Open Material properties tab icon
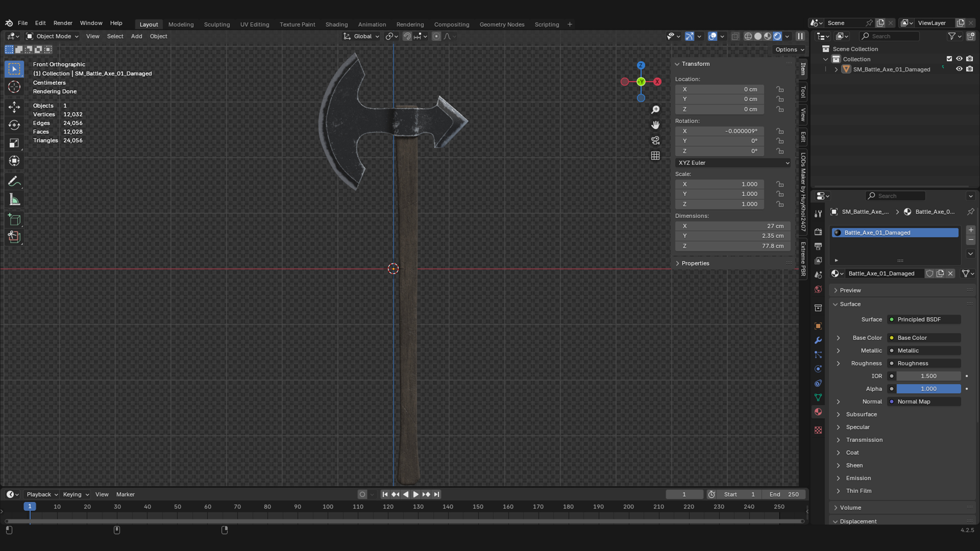 click(818, 412)
